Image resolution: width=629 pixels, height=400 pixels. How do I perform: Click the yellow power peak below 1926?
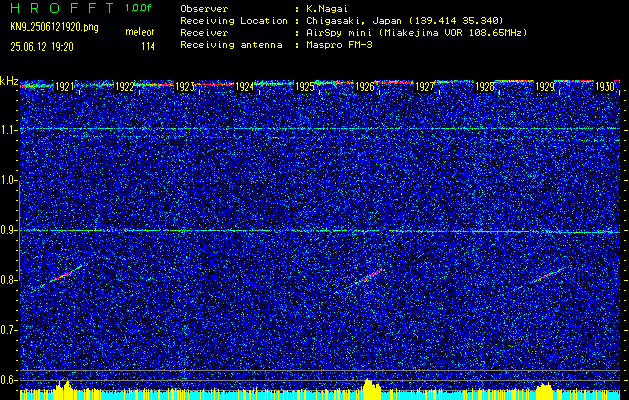pyautogui.click(x=371, y=387)
